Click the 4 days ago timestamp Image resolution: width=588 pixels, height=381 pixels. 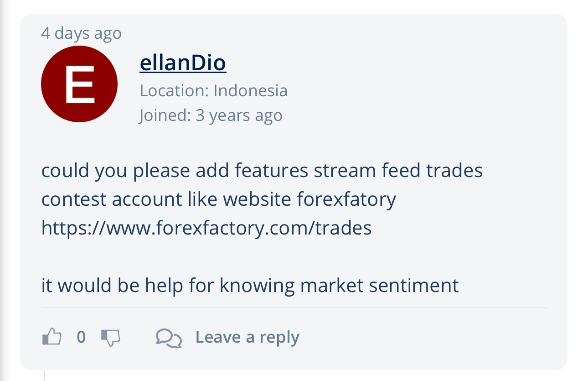pos(82,33)
